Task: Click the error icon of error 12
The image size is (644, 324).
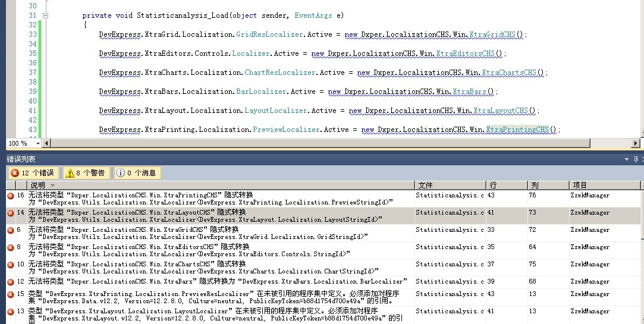Action: coord(11,282)
